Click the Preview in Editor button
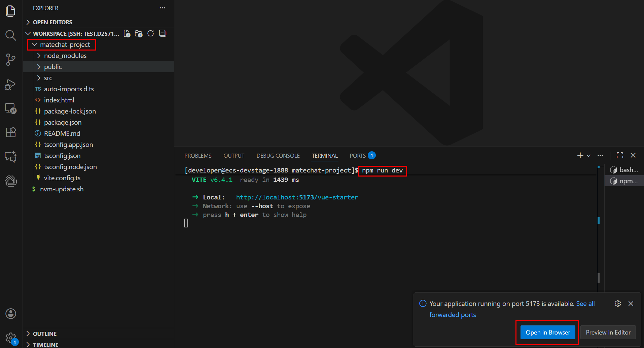 (608, 333)
